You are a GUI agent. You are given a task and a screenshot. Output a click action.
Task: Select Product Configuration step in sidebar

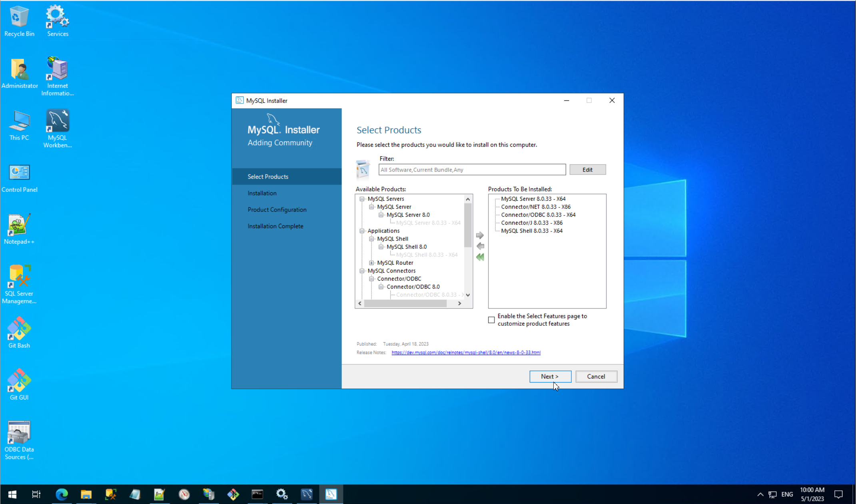pyautogui.click(x=277, y=209)
